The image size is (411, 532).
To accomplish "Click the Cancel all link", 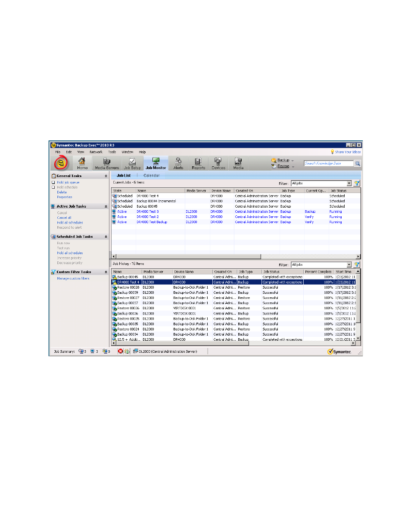I will 64,218.
